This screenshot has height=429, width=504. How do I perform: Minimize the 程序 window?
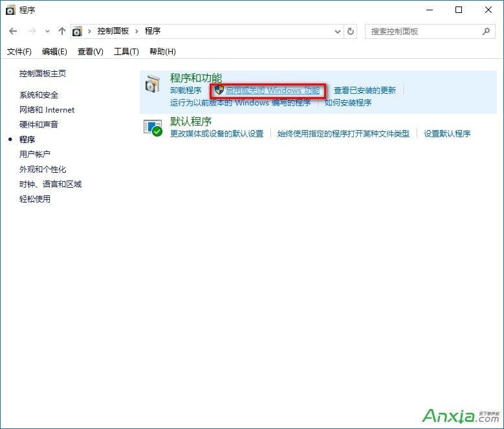(x=430, y=10)
